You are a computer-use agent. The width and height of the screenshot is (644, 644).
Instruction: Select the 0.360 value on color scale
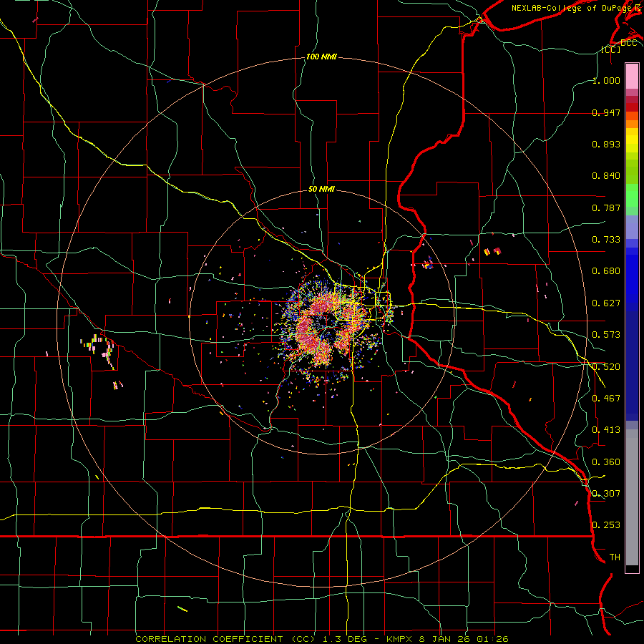pos(606,462)
